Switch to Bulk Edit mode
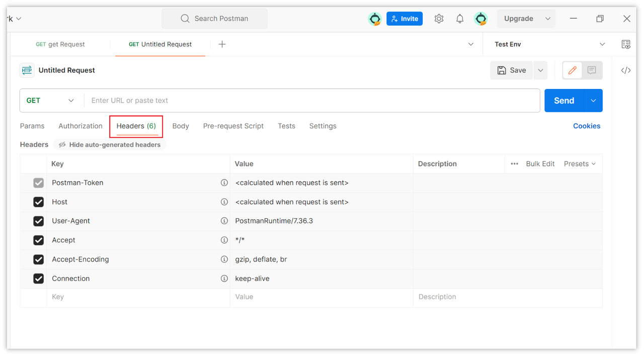644x355 pixels. (x=540, y=164)
